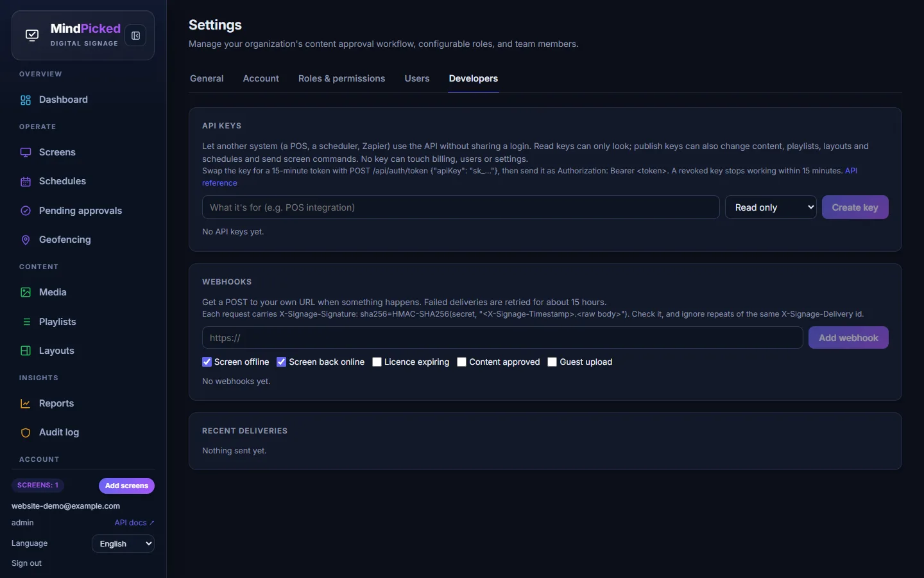Click the Audit log shield icon
Image resolution: width=924 pixels, height=578 pixels.
pyautogui.click(x=26, y=433)
